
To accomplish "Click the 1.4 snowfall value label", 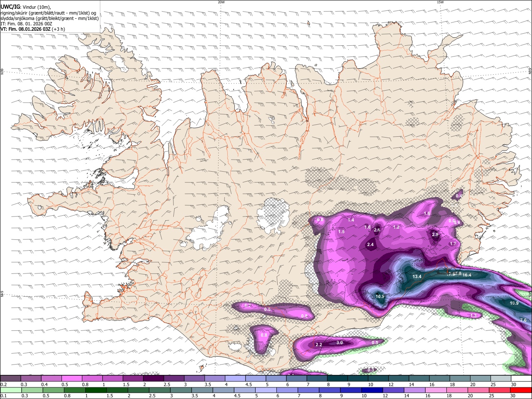I will point(351,220).
